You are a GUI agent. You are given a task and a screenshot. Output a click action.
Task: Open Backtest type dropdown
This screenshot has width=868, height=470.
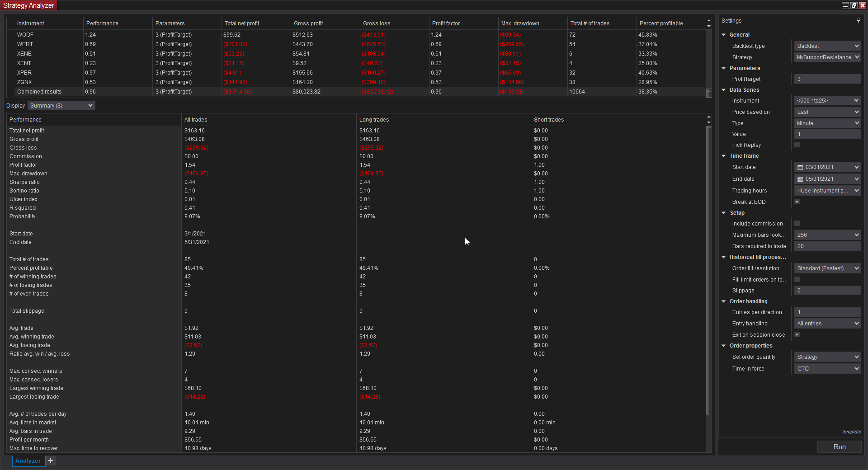coord(827,46)
